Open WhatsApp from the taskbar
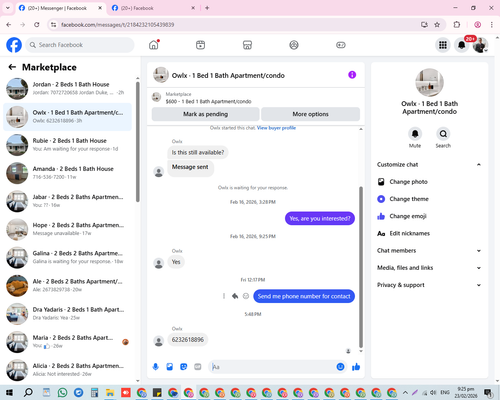 pyautogui.click(x=62, y=392)
